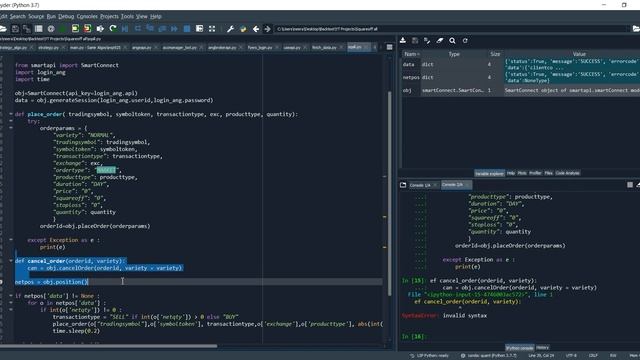Open the Run menu

coord(51,16)
